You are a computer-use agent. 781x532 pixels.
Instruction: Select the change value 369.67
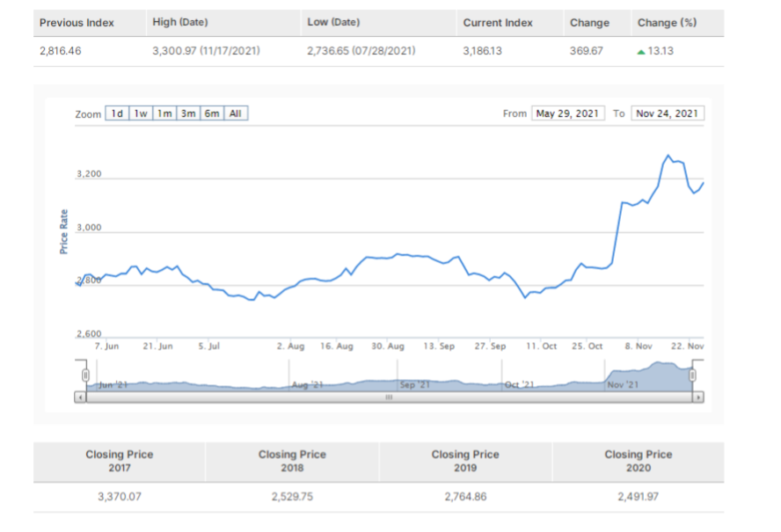[x=587, y=51]
